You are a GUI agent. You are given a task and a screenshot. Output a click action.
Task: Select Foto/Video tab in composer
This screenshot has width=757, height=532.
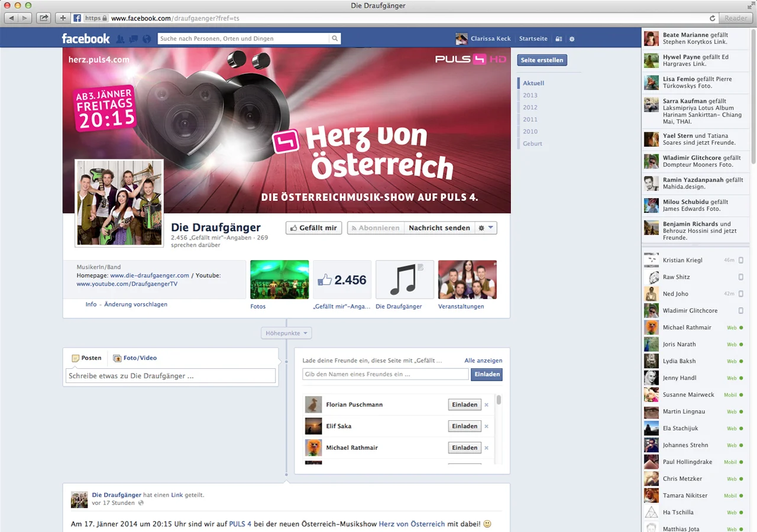(135, 358)
